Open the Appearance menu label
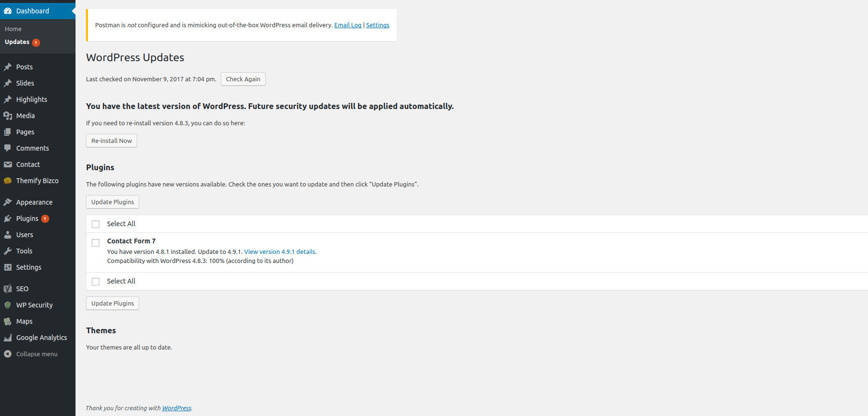The height and width of the screenshot is (416, 868). pyautogui.click(x=34, y=202)
